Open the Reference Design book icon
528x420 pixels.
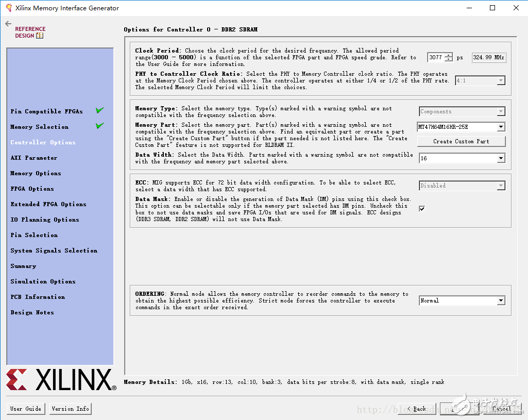pyautogui.click(x=40, y=36)
